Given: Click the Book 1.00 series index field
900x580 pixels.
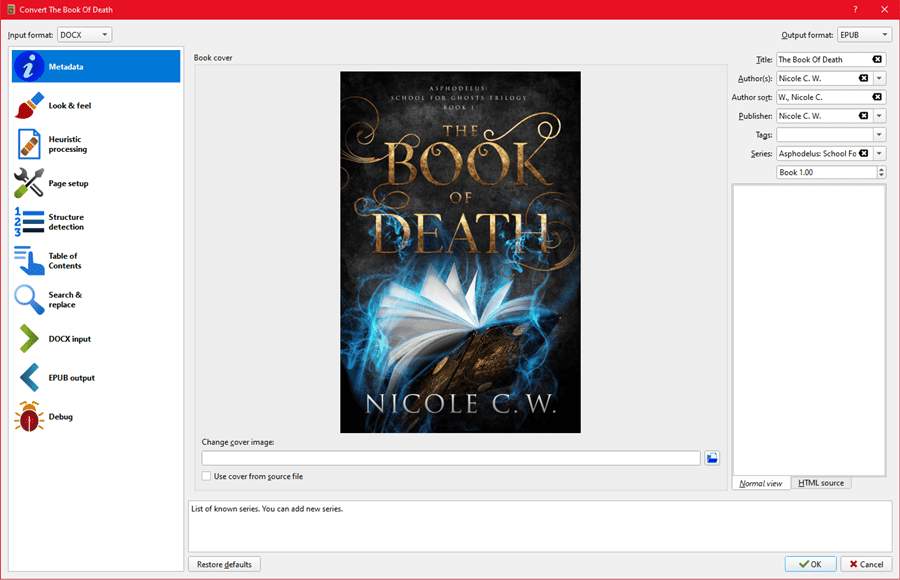Looking at the screenshot, I should tap(827, 172).
